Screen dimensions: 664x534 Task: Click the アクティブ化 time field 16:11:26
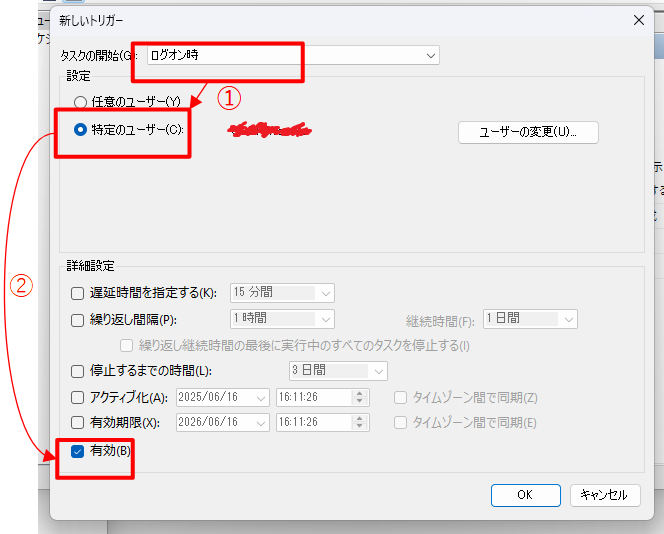click(x=313, y=397)
